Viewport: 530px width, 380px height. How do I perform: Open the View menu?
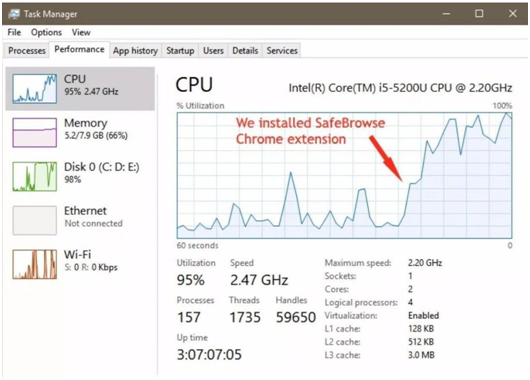81,32
